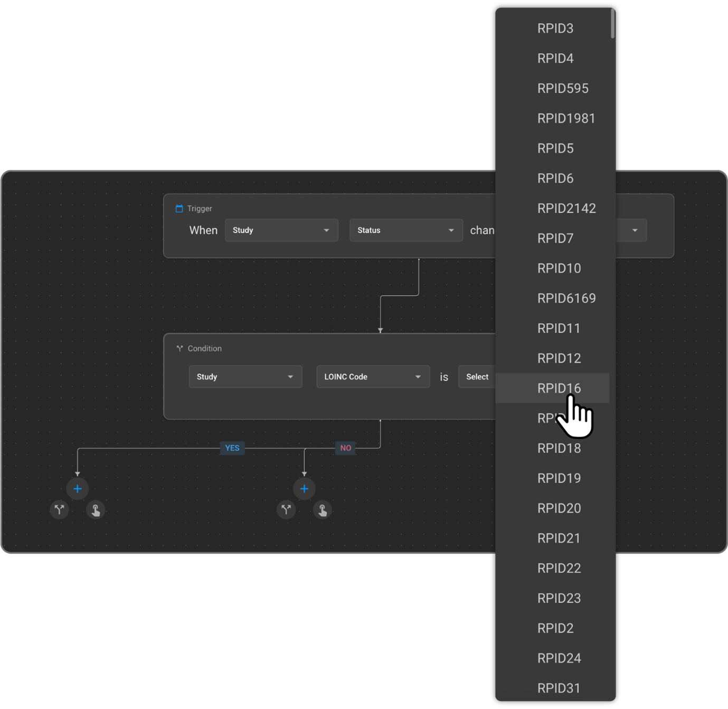Click the Condition fork icon

tap(179, 348)
